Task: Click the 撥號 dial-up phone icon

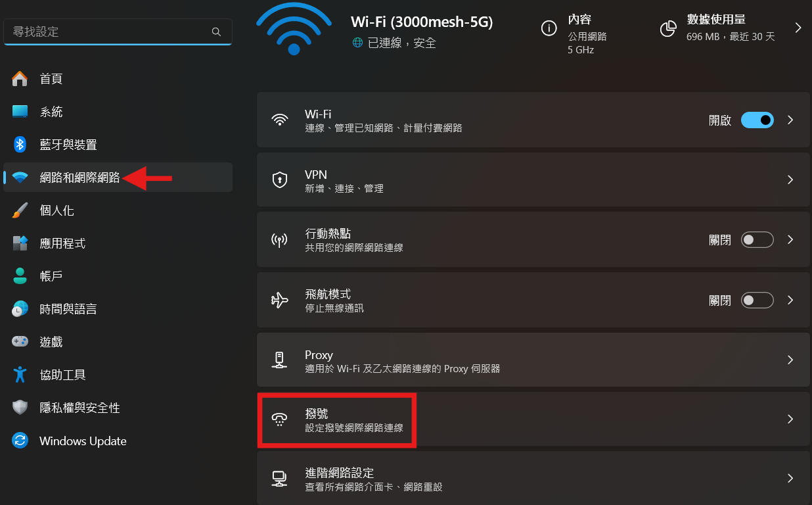Action: 280,420
